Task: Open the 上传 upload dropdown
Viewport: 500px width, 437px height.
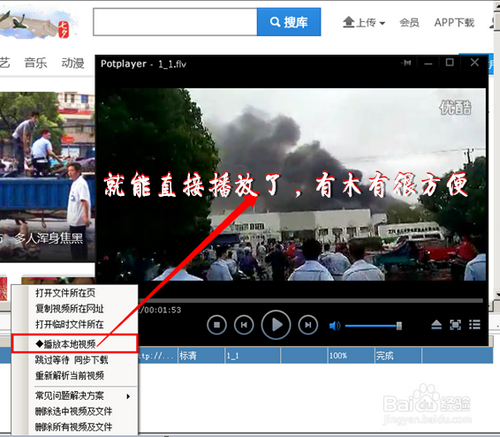Action: tap(364, 22)
